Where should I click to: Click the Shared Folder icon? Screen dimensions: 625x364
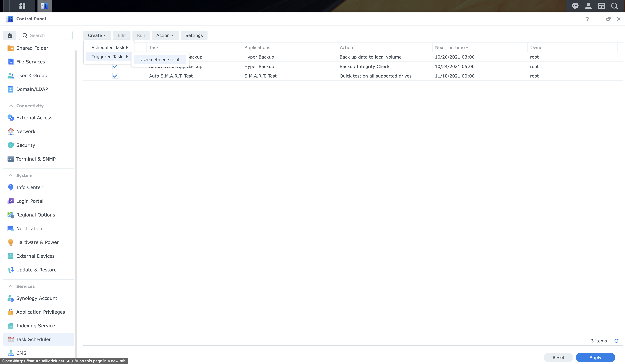click(11, 48)
